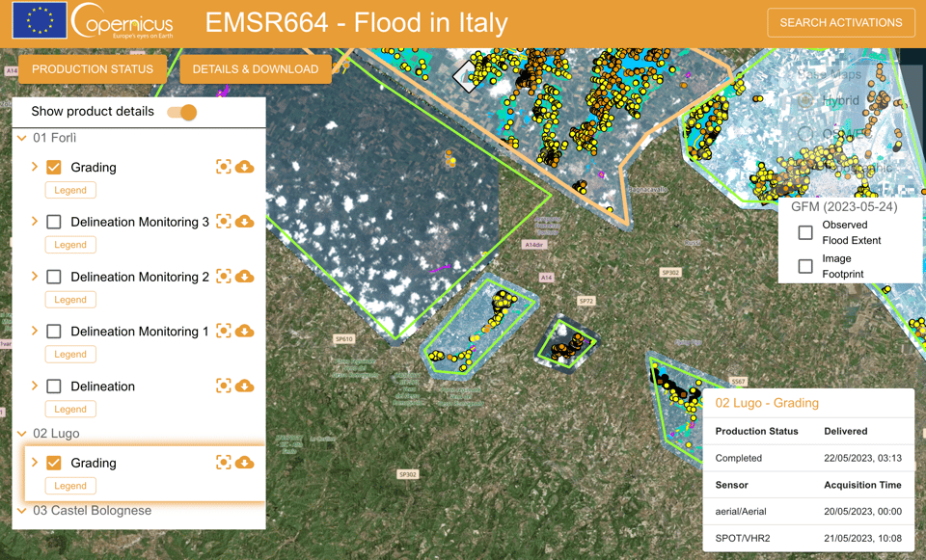Show Legend for Lugo Grading

(70, 486)
